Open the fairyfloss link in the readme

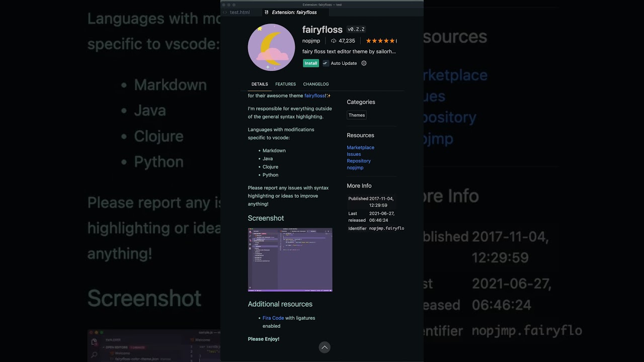click(314, 96)
